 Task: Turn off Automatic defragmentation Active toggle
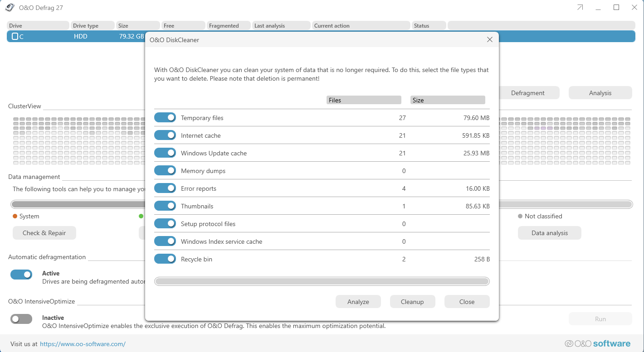pyautogui.click(x=21, y=275)
